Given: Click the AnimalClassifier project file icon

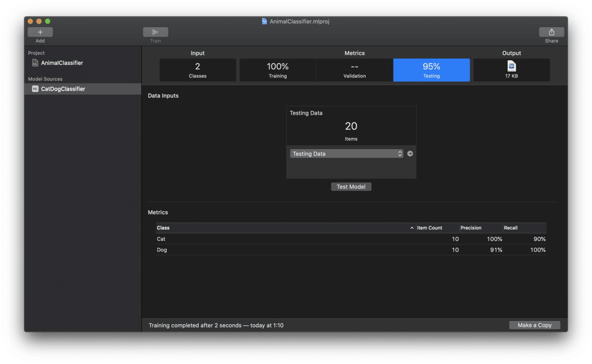Looking at the screenshot, I should (x=35, y=63).
